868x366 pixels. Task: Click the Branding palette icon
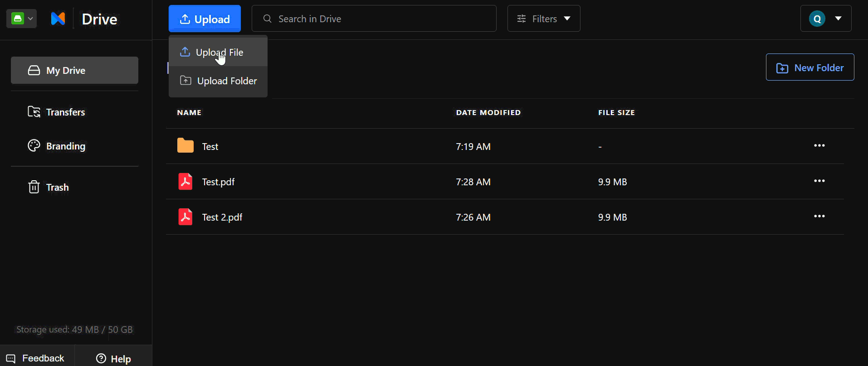coord(34,145)
